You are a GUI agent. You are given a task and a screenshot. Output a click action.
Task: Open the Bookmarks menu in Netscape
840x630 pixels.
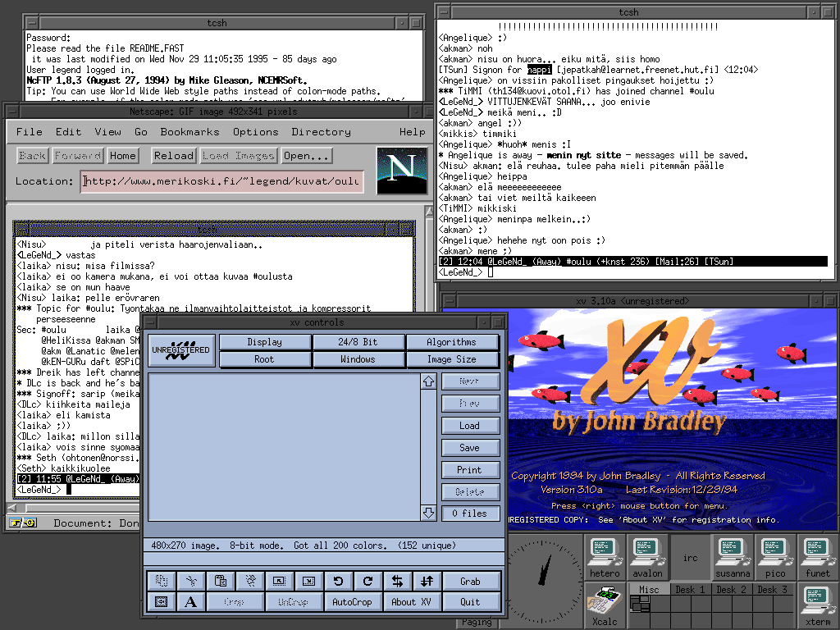189,132
